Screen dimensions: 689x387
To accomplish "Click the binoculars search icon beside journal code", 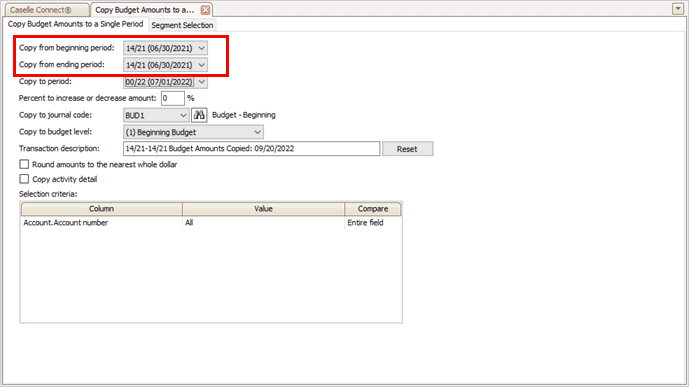I will [199, 115].
